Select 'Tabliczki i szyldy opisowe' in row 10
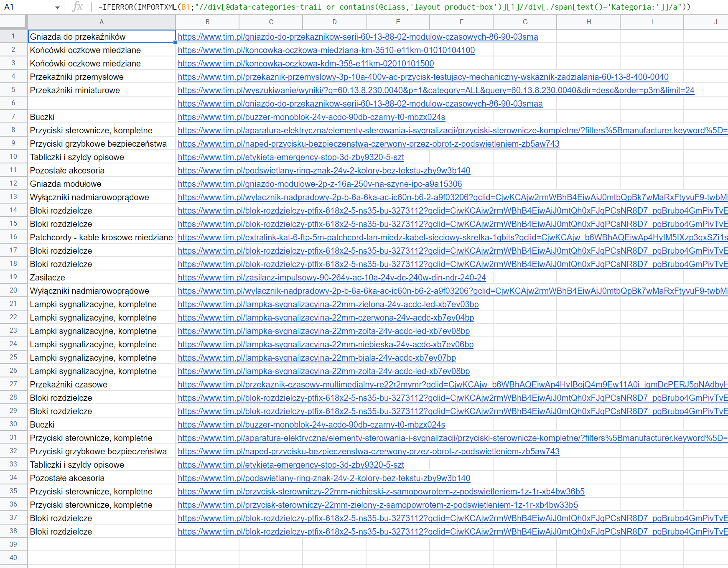The height and width of the screenshot is (568, 728). [x=102, y=157]
